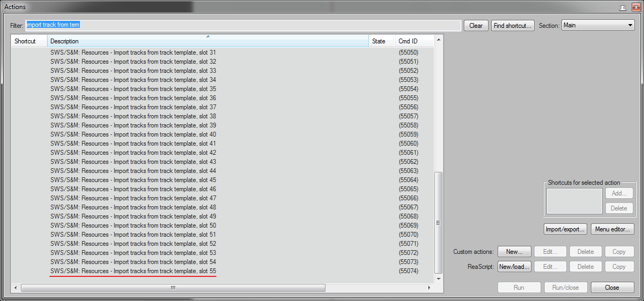Select the action for template slot 54
This screenshot has height=301, width=644.
[133, 262]
